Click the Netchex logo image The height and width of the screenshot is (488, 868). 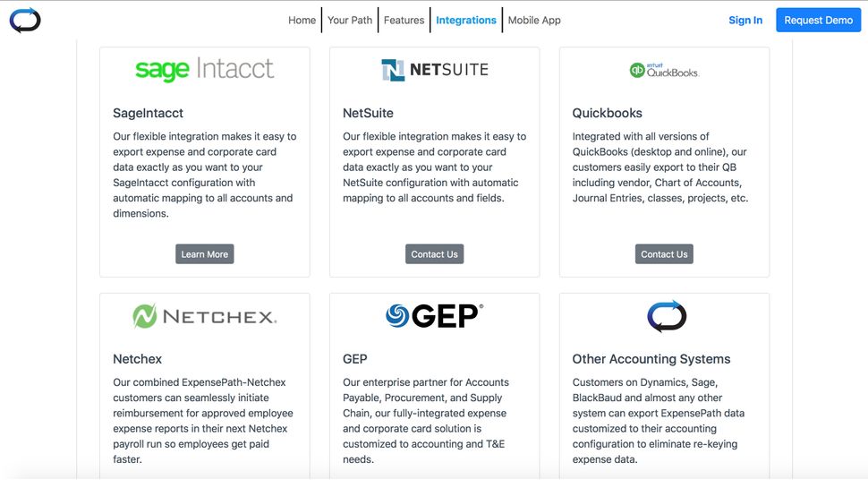coord(204,316)
